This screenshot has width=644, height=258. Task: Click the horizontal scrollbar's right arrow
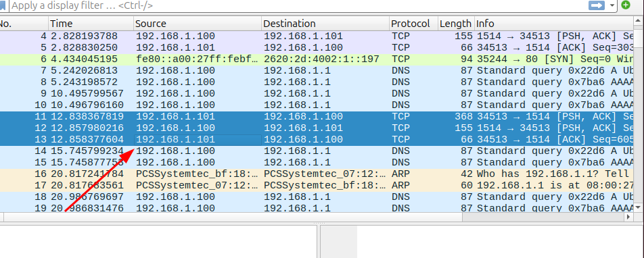628,217
